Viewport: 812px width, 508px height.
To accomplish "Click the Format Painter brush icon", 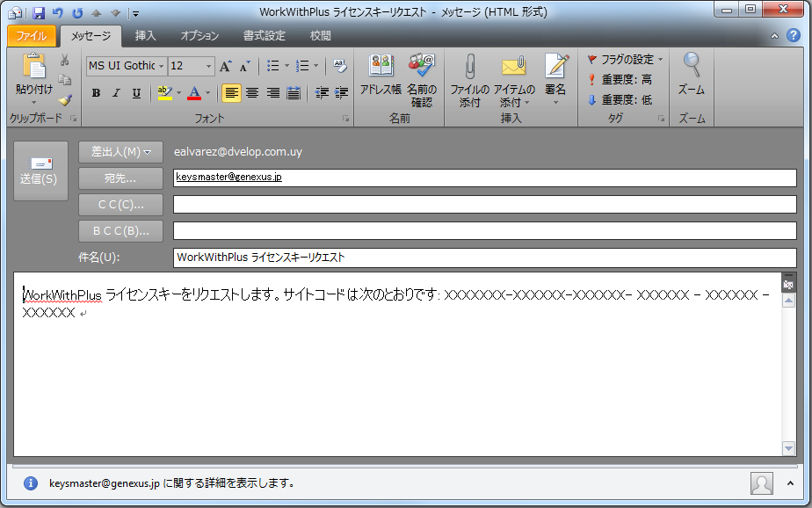I will (65, 100).
